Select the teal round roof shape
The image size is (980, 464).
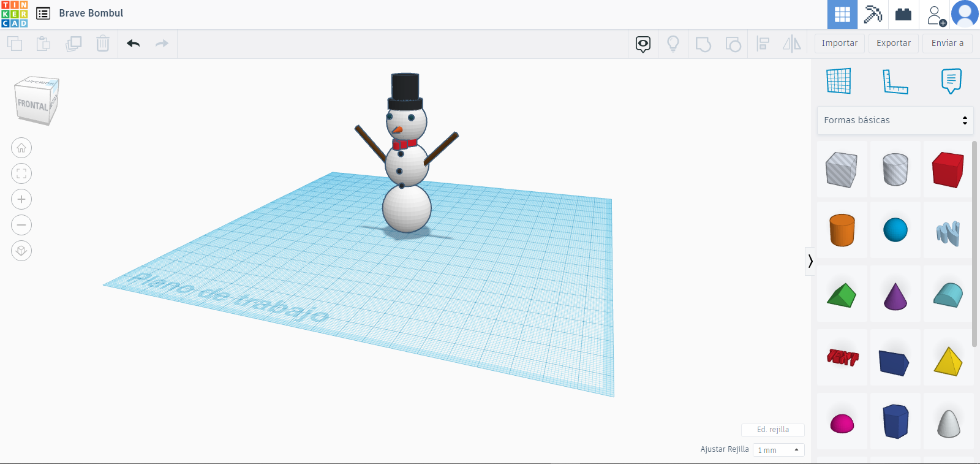(948, 295)
